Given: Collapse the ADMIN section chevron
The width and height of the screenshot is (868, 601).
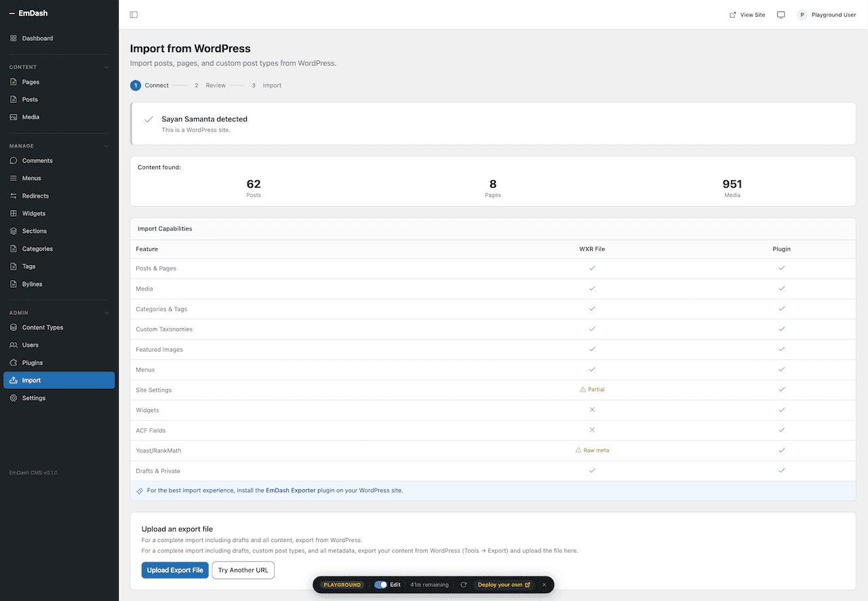Looking at the screenshot, I should [x=106, y=312].
